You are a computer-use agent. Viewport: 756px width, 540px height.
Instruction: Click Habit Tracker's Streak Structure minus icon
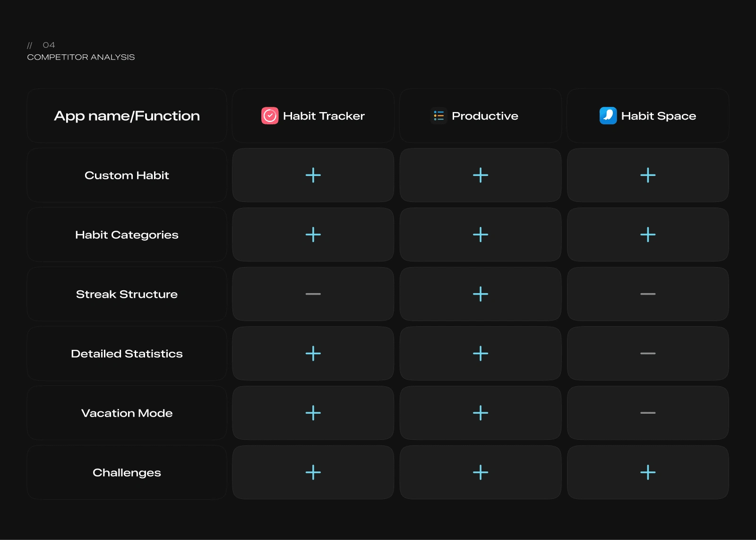[313, 294]
